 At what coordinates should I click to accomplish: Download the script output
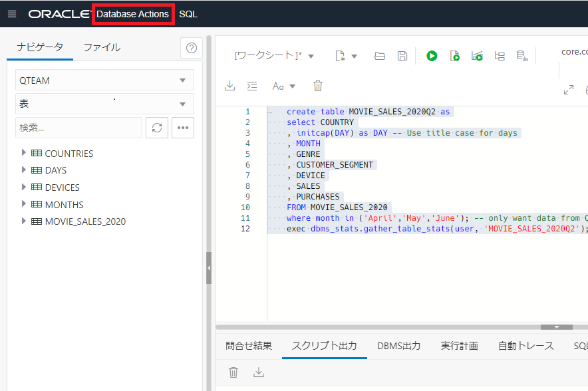259,372
